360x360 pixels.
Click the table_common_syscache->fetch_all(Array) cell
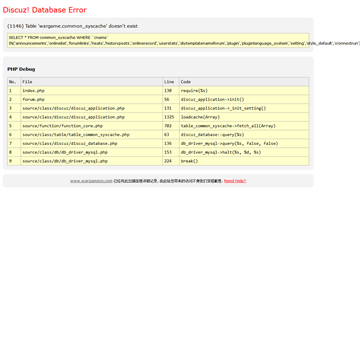pyautogui.click(x=244, y=126)
